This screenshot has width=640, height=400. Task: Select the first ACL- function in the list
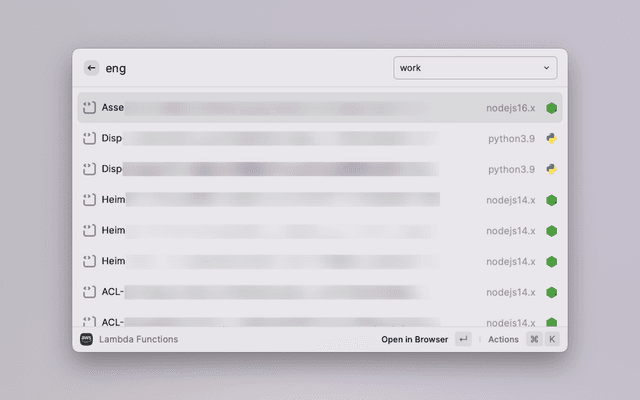tap(300, 292)
